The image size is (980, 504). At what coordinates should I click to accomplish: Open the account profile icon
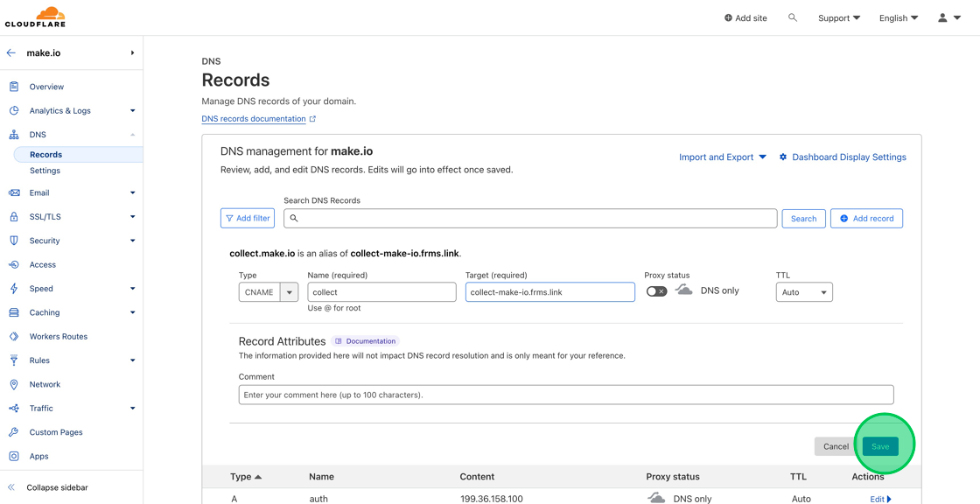942,17
